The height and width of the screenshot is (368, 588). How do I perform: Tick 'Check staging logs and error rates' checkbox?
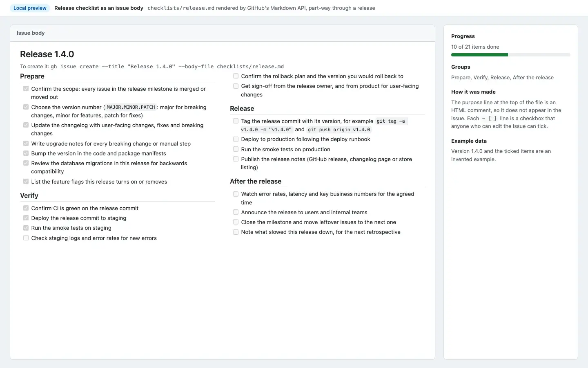pyautogui.click(x=26, y=238)
